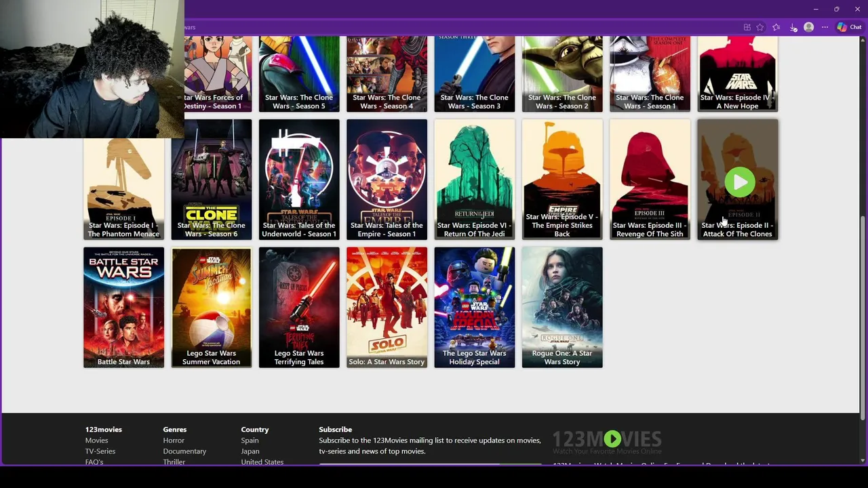The width and height of the screenshot is (868, 488).
Task: Open Star Wars: The Clone Wars Season 5
Action: [299, 74]
